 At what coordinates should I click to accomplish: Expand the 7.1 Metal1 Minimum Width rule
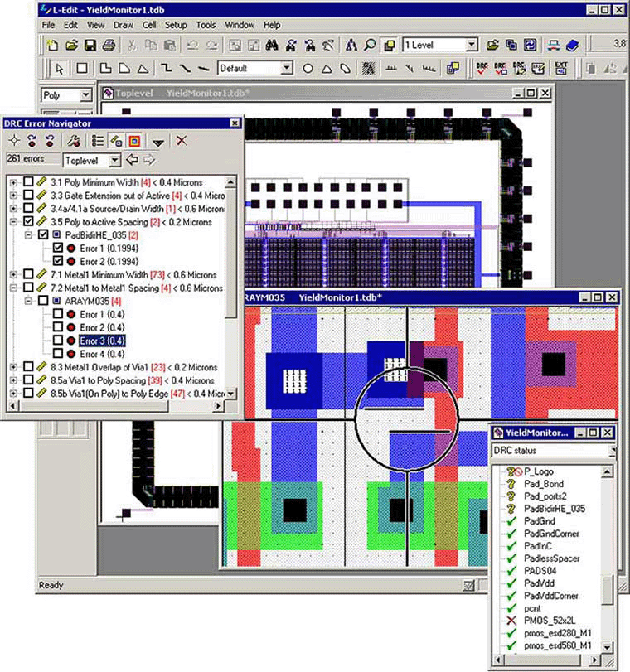point(13,275)
